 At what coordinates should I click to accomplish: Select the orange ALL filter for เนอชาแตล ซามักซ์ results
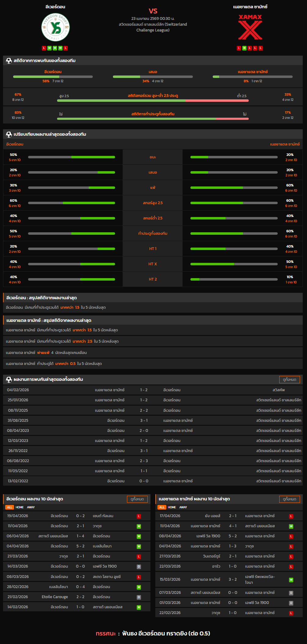(x=162, y=507)
